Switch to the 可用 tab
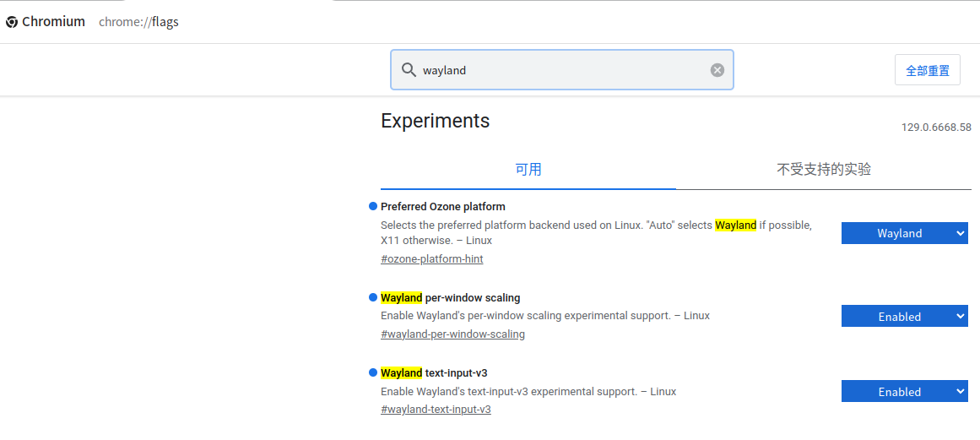 (x=528, y=170)
